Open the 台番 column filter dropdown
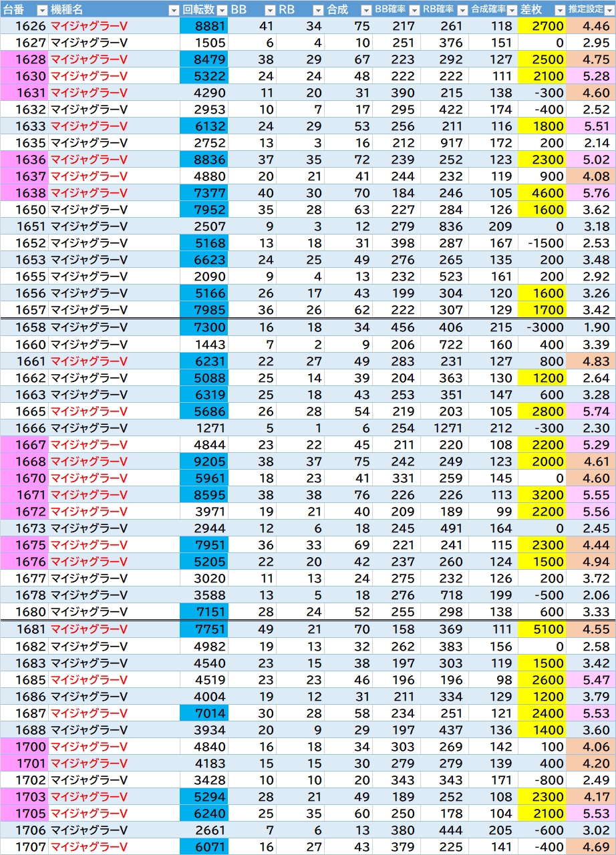The image size is (616, 855). pyautogui.click(x=41, y=10)
